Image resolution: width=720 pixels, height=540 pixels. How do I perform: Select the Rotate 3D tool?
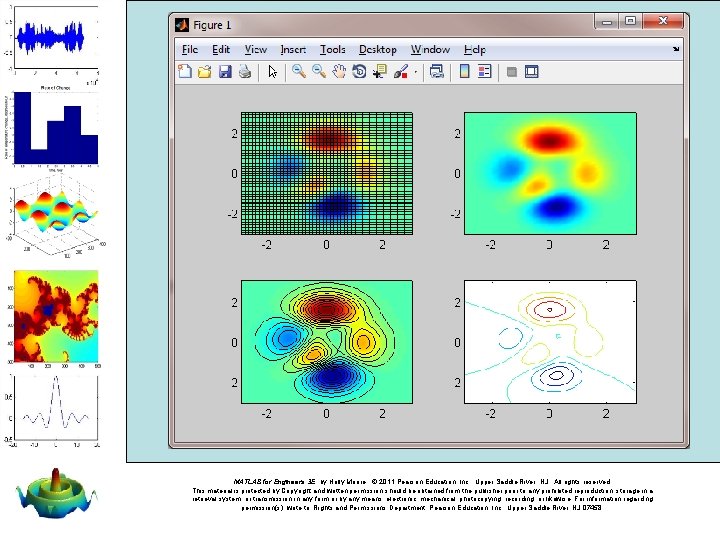click(359, 72)
